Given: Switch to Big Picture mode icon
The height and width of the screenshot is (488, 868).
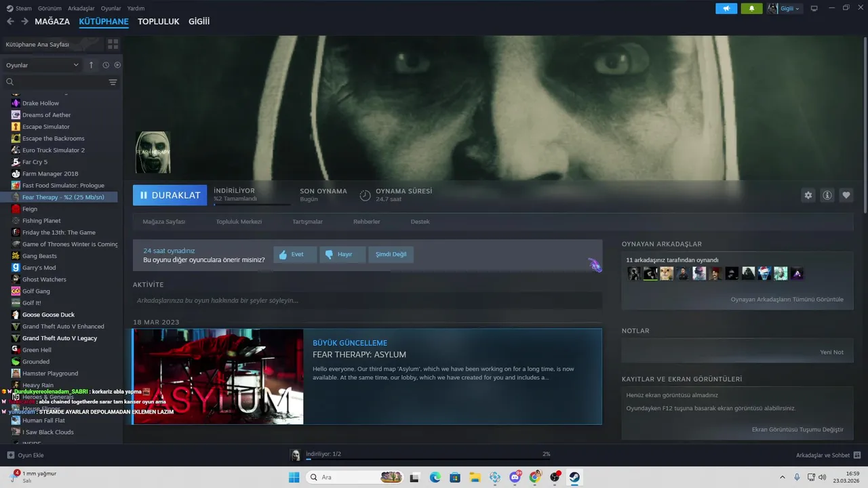Looking at the screenshot, I should pyautogui.click(x=814, y=8).
